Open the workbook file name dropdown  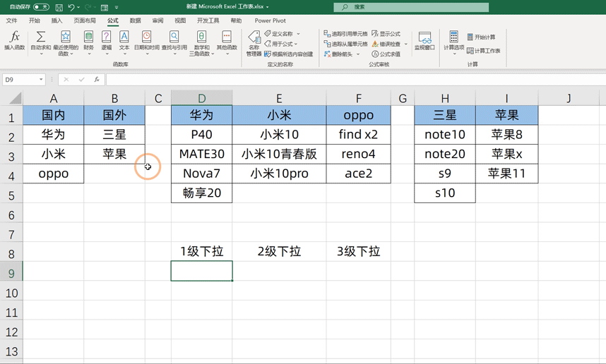pyautogui.click(x=268, y=7)
